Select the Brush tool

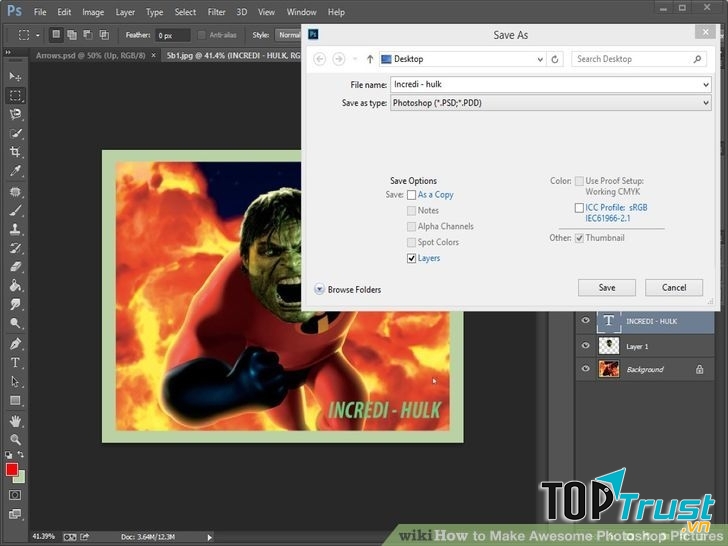point(15,210)
